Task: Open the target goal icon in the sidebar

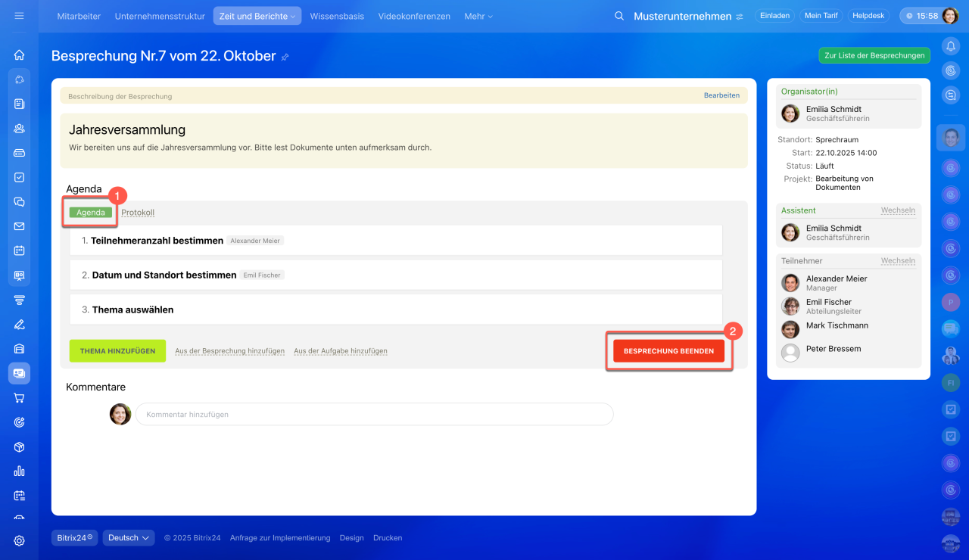Action: pyautogui.click(x=19, y=422)
